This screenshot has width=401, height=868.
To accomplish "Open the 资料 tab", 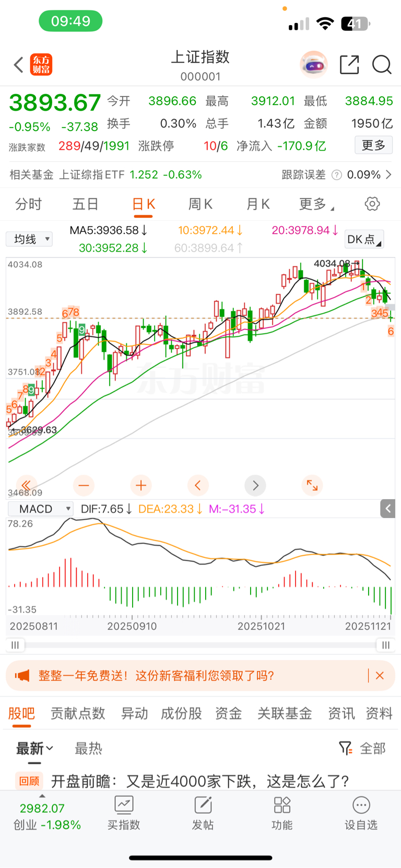I will click(379, 713).
